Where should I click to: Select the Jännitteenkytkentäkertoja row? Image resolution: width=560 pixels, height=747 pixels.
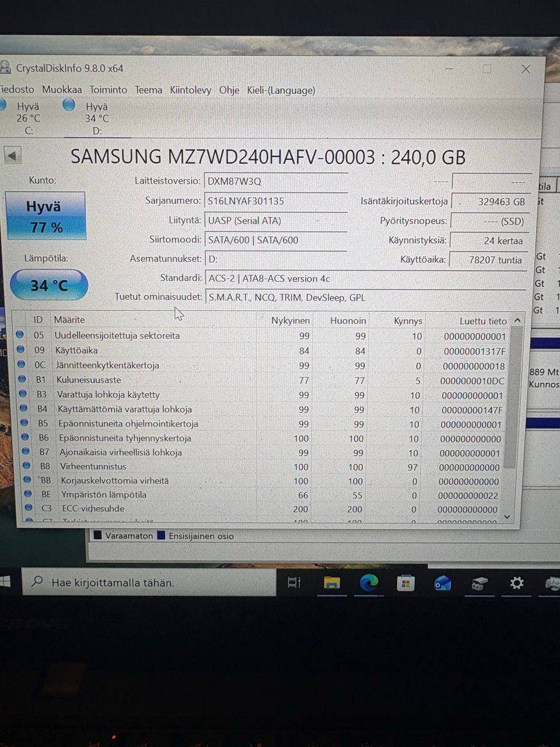pyautogui.click(x=261, y=365)
